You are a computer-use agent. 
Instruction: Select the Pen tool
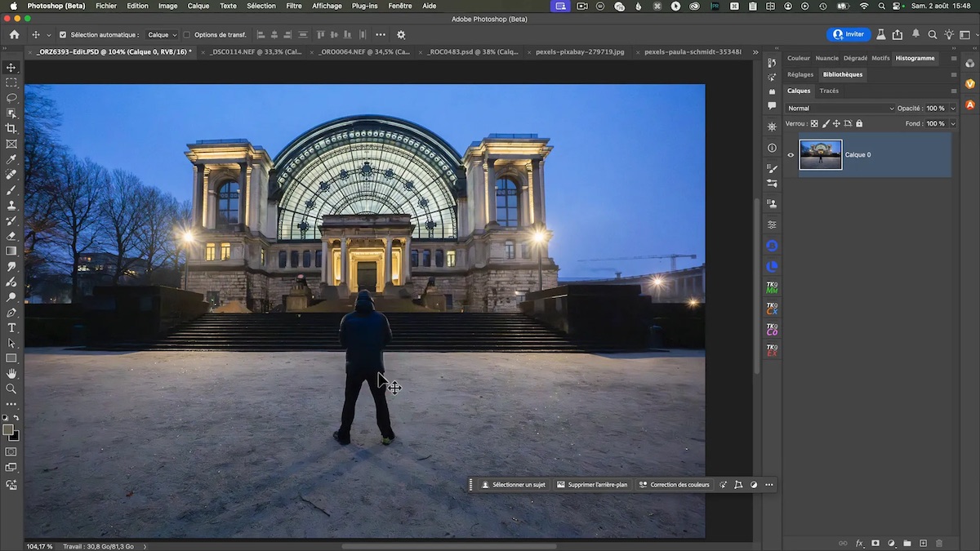11,313
